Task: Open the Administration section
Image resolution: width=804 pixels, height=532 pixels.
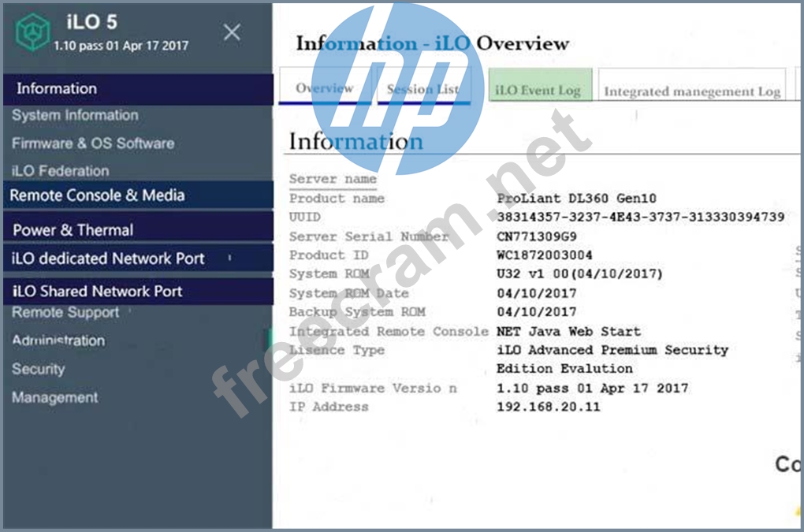Action: pos(58,340)
